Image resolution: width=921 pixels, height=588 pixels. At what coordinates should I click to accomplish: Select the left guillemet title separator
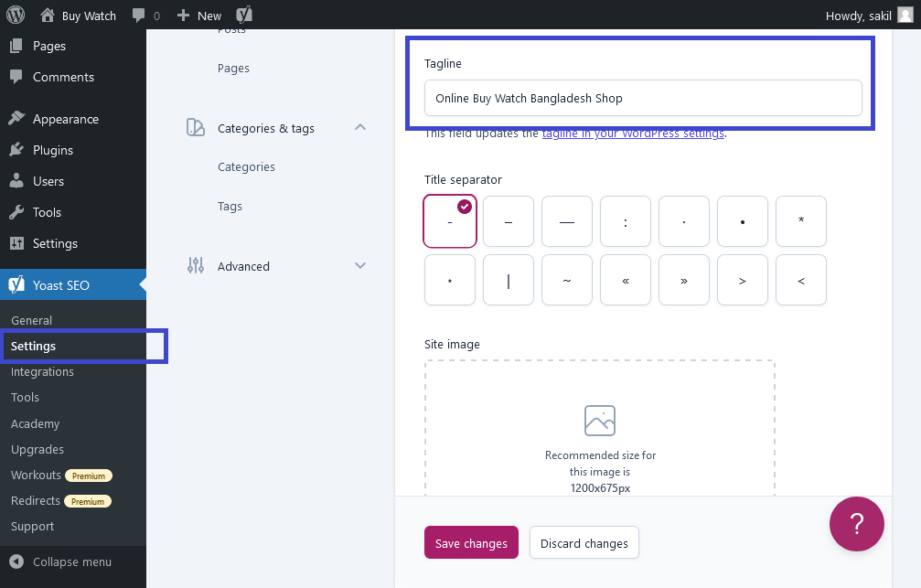(x=626, y=280)
